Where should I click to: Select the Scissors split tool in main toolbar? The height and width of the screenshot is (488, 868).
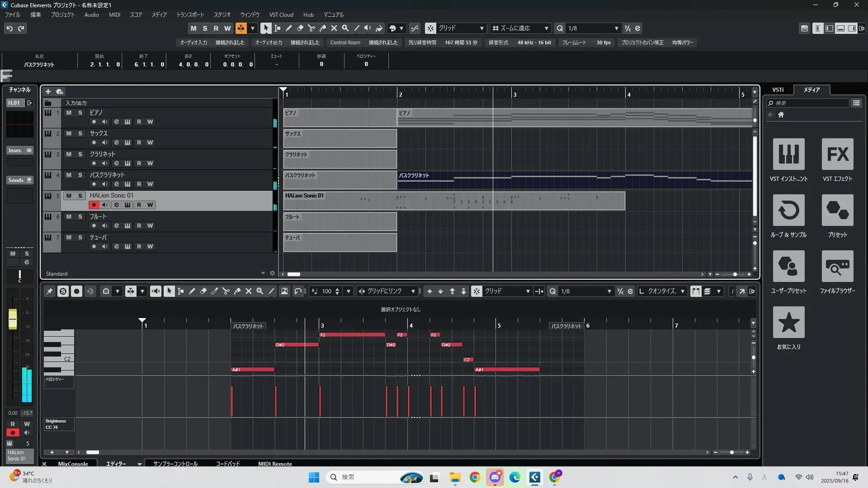pos(311,28)
